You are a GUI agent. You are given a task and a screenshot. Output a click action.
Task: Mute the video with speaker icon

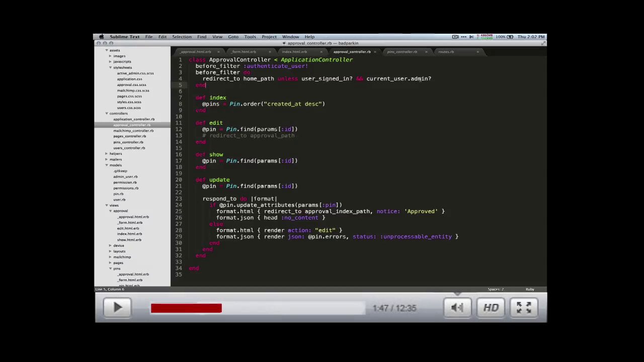pos(457,308)
